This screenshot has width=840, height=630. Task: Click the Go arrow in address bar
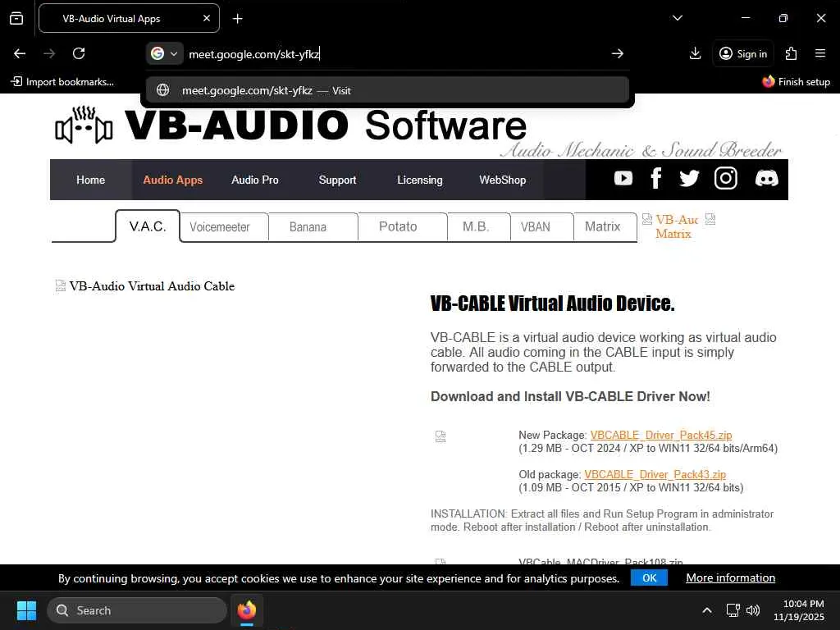(x=618, y=53)
